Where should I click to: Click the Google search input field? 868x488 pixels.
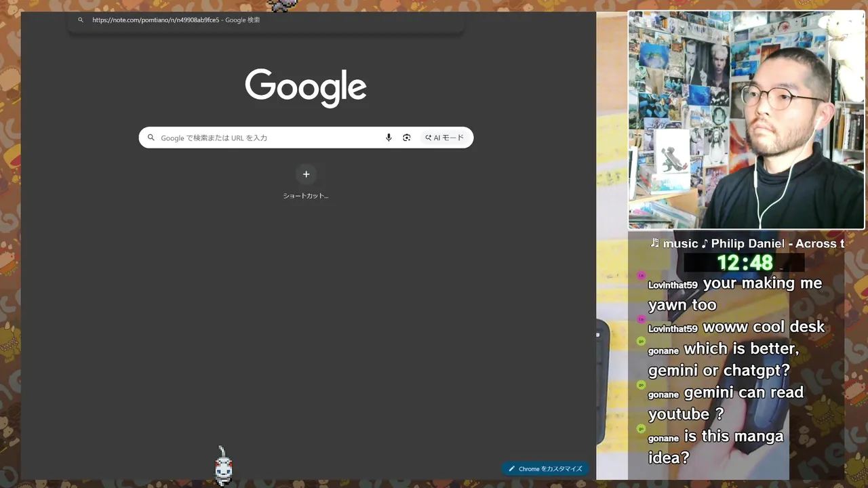pos(306,138)
